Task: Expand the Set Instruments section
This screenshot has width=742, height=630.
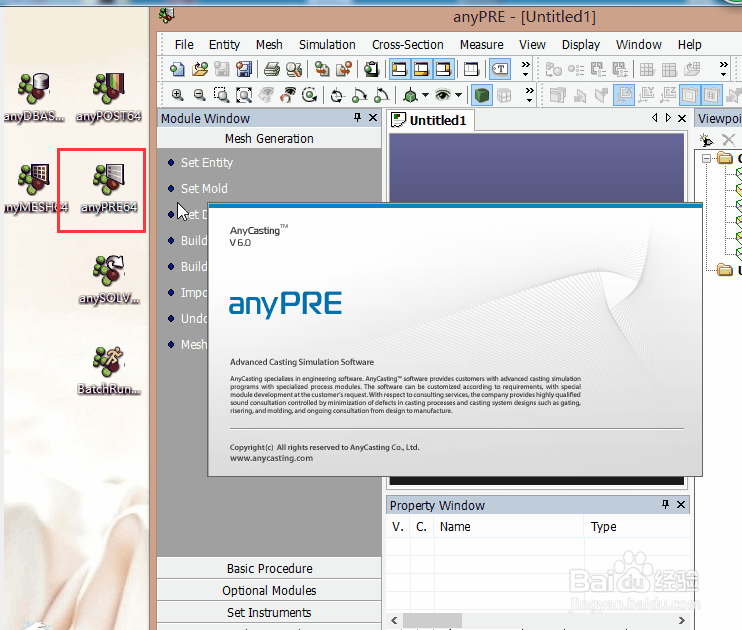Action: [269, 612]
